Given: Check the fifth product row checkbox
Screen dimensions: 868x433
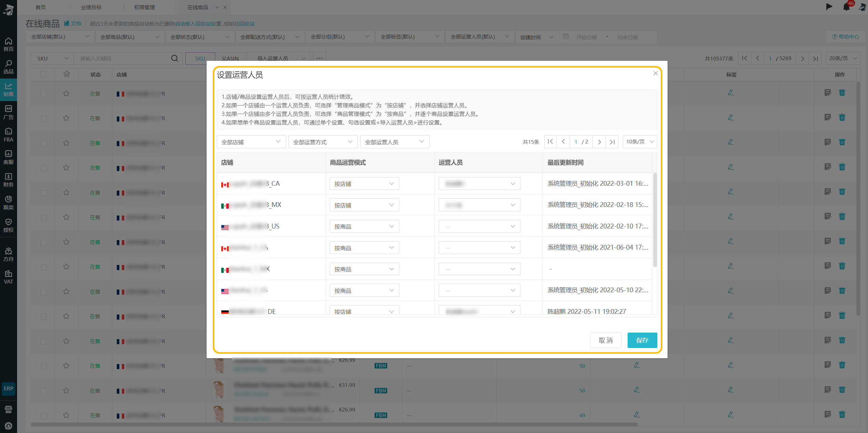Looking at the screenshot, I should point(44,193).
